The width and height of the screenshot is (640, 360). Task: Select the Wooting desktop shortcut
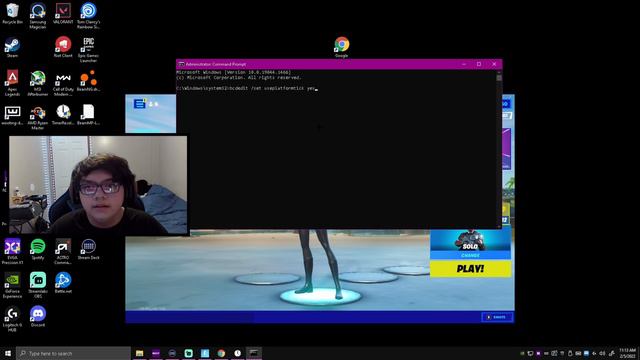point(12,115)
